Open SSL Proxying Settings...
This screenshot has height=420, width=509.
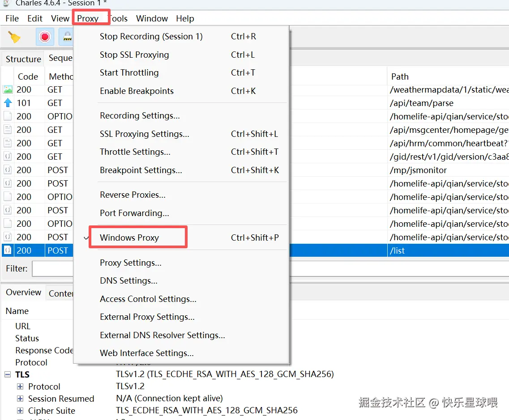click(x=182, y=134)
